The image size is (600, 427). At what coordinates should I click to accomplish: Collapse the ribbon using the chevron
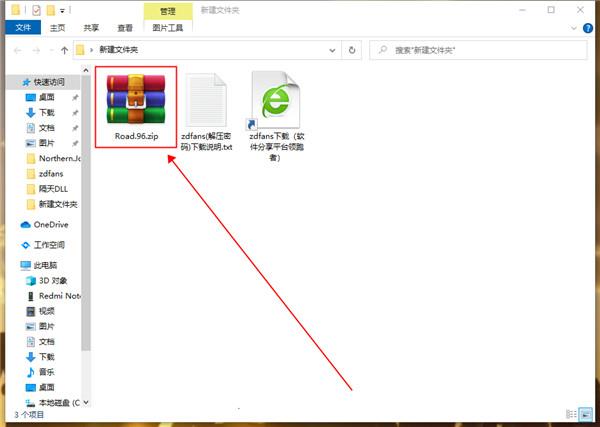574,28
